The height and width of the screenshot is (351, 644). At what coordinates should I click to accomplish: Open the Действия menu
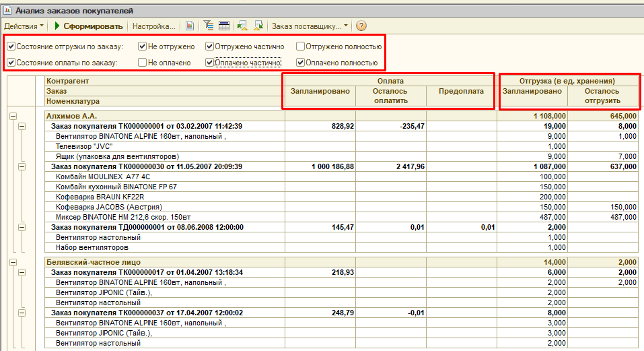click(22, 26)
